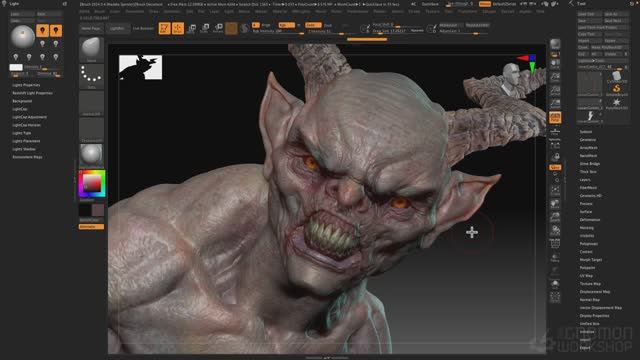Viewport: 640px width, 360px height.
Task: Expand Lights Shadow section
Action: pyautogui.click(x=24, y=149)
